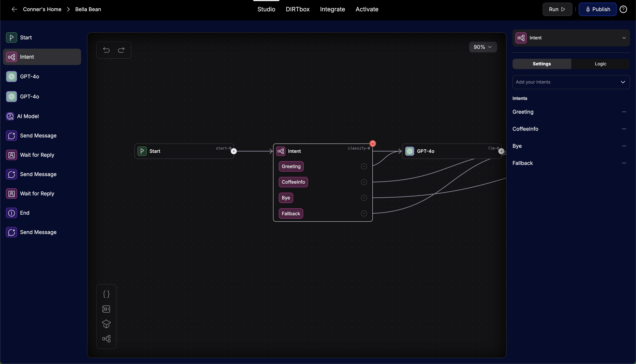Open the Activate section from the top navigation
Viewport: 636px width, 364px height.
367,9
